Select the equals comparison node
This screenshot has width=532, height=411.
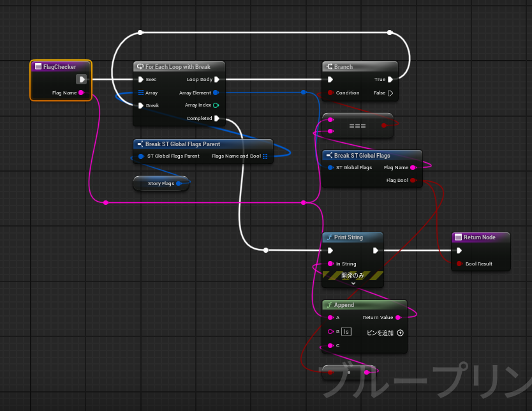pyautogui.click(x=357, y=126)
